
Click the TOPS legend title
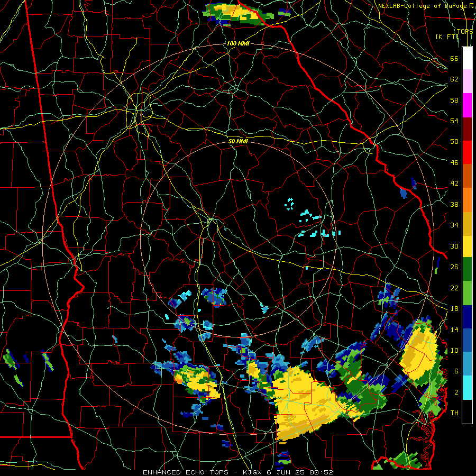(x=465, y=31)
